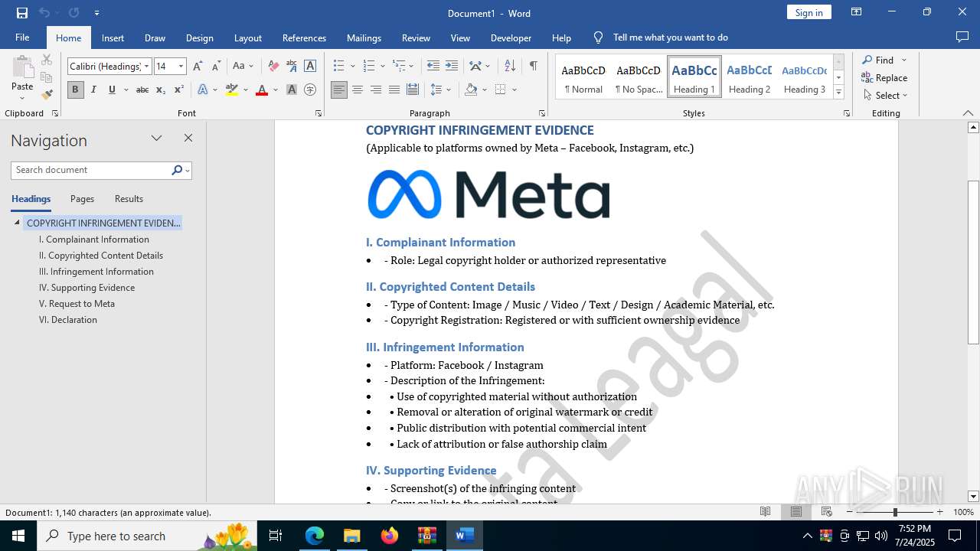Viewport: 980px width, 551px height.
Task: Click the Sign in button
Action: [x=808, y=12]
